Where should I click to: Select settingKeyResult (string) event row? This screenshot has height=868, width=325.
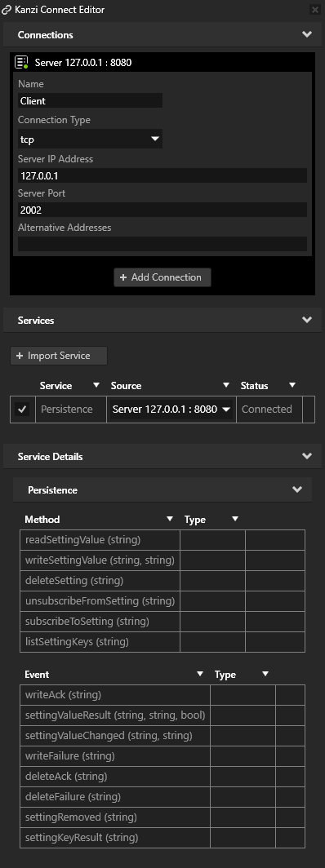(x=162, y=838)
